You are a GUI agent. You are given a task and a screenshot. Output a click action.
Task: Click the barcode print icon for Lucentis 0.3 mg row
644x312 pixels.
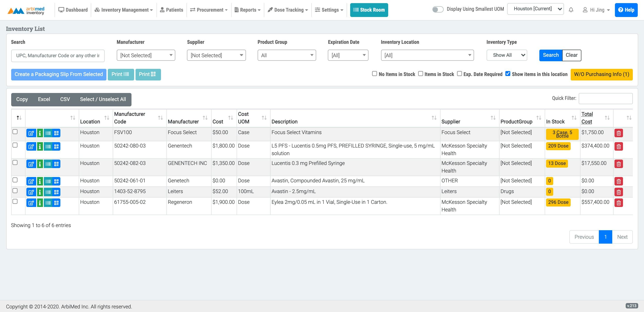[x=48, y=164]
